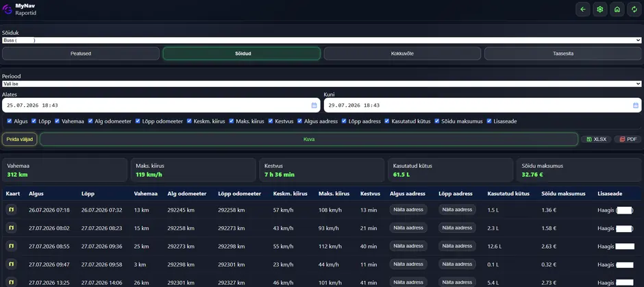Toggle the Algus aadress checkbox
The image size is (644, 287).
point(300,121)
